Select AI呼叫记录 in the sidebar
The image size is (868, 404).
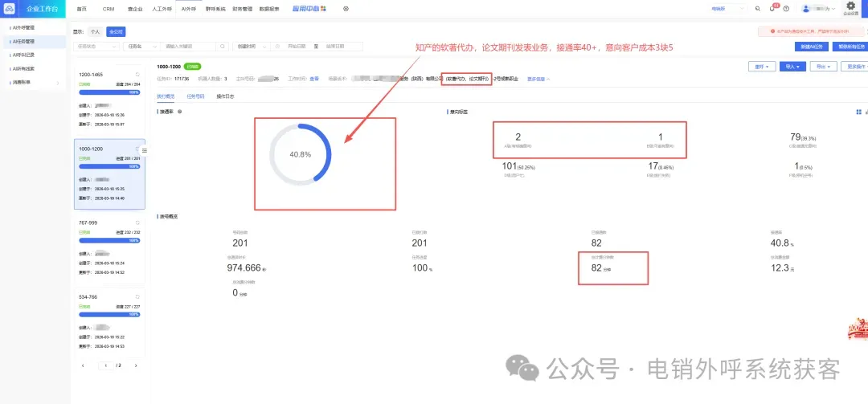[33, 55]
